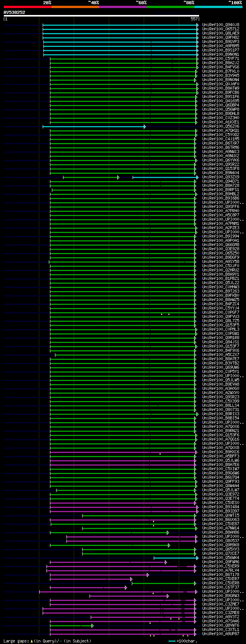Select hit label UniRef100_Q84JS1
Screen dimensions: 246x644
[221, 342]
